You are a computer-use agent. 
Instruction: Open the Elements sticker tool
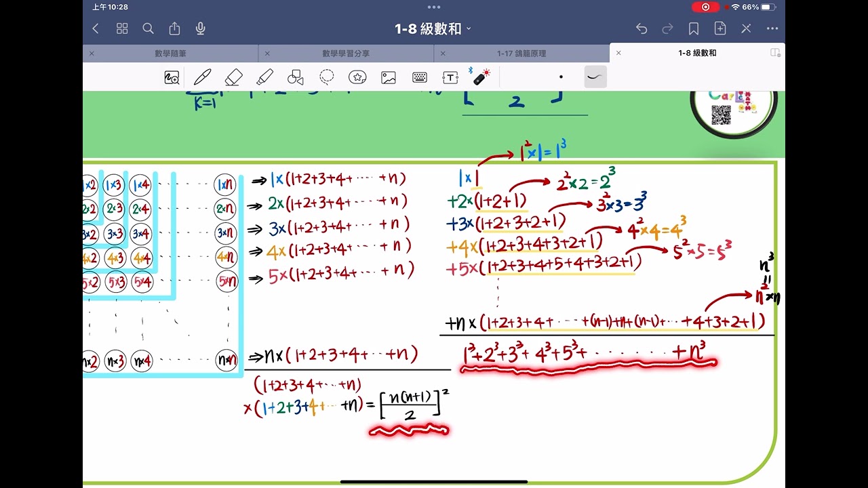pyautogui.click(x=357, y=77)
